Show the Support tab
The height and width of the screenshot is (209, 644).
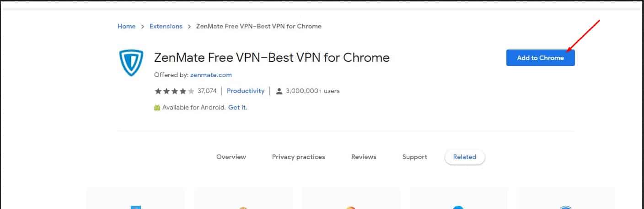414,157
